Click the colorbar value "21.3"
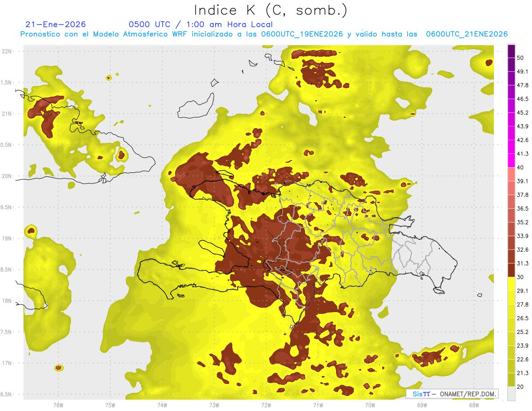 [522, 373]
